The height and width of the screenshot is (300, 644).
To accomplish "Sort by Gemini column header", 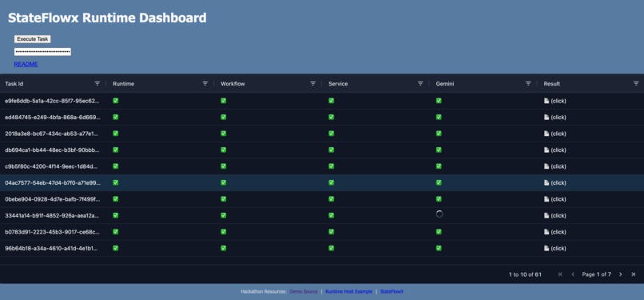I will tap(445, 84).
